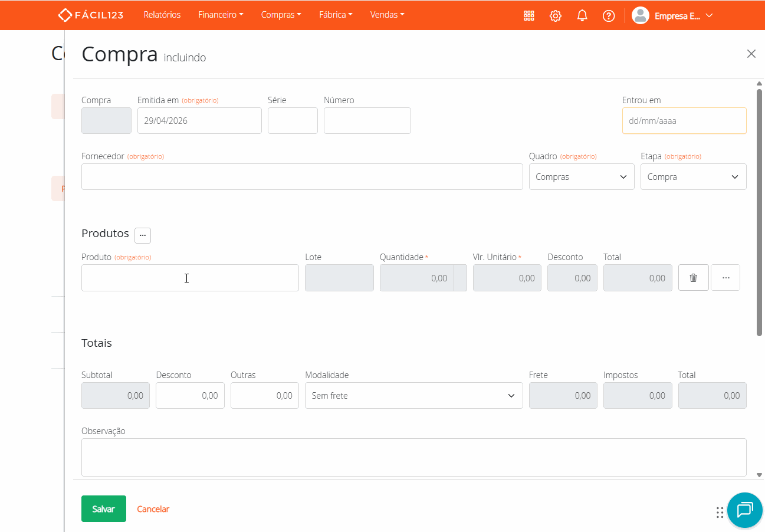Open the settings gear icon
Image resolution: width=765 pixels, height=532 pixels.
555,16
